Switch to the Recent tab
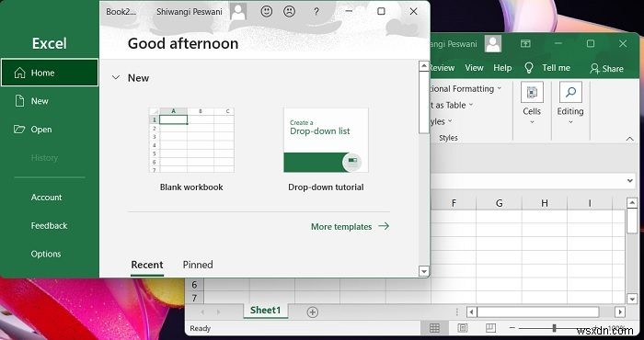 pyautogui.click(x=147, y=265)
